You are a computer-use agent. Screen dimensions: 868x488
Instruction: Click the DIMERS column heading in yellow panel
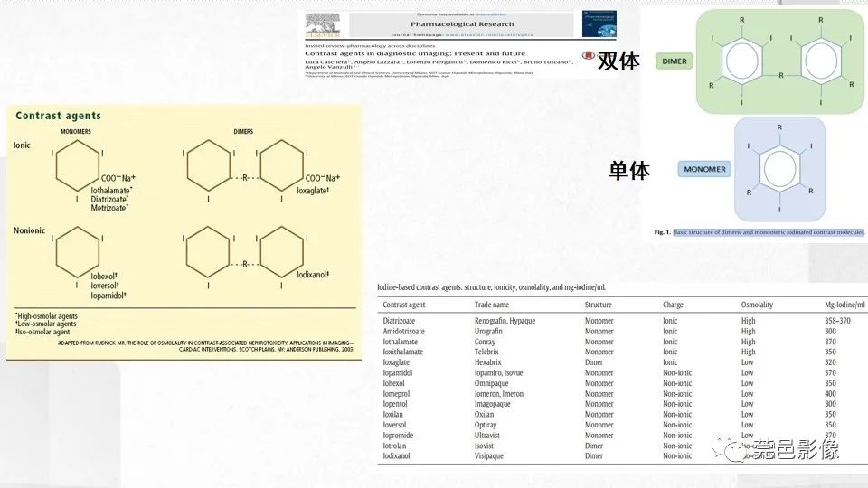(x=243, y=132)
